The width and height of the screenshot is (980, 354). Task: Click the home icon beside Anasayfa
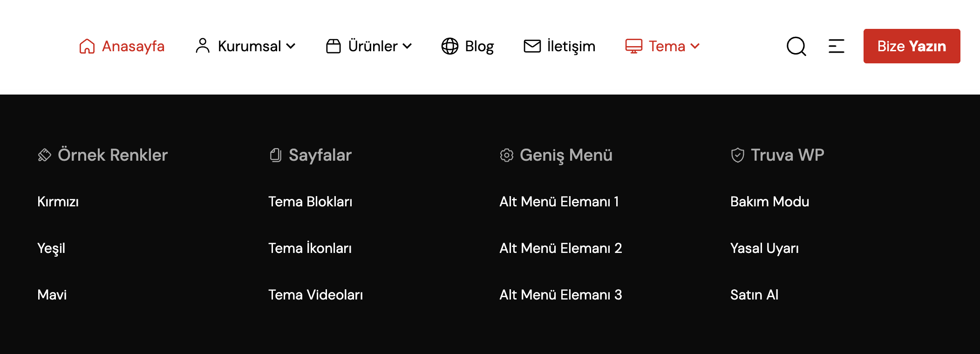(x=87, y=46)
